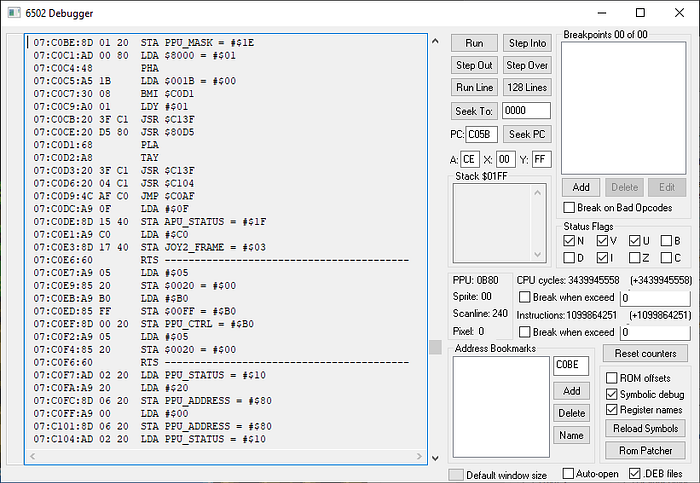Select line 07:C0E3 STA JOY2_FRAME
The height and width of the screenshot is (483, 700).
pyautogui.click(x=150, y=247)
